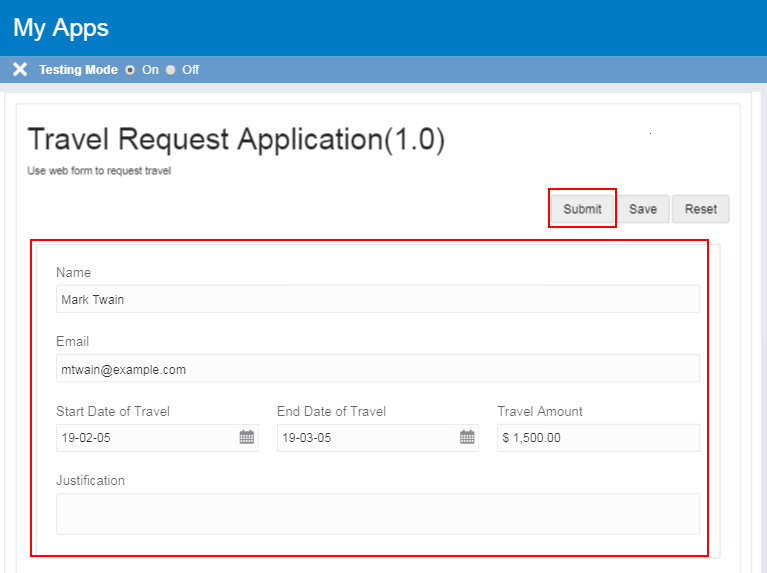Click into the Email input field
The height and width of the screenshot is (573, 767).
[x=377, y=369]
